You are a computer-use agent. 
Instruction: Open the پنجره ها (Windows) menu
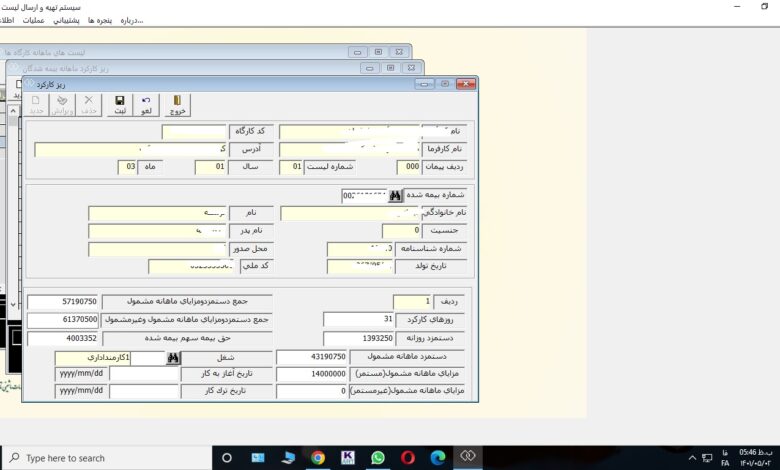click(98, 20)
